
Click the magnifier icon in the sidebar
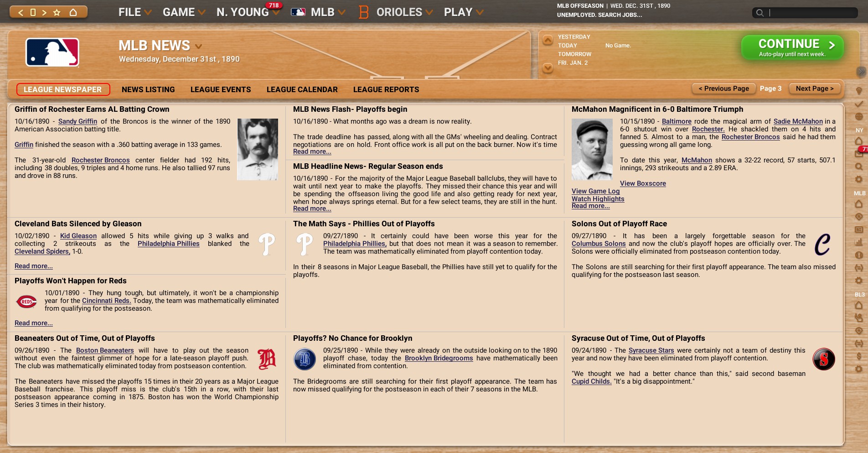(x=859, y=167)
